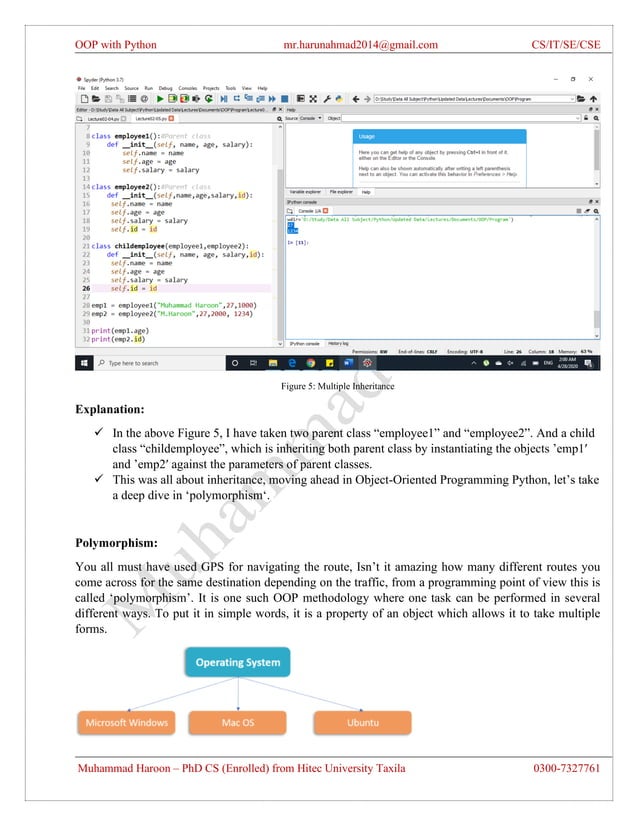The width and height of the screenshot is (638, 826).
Task: Click the Back arrow in the toolbar
Action: click(356, 99)
